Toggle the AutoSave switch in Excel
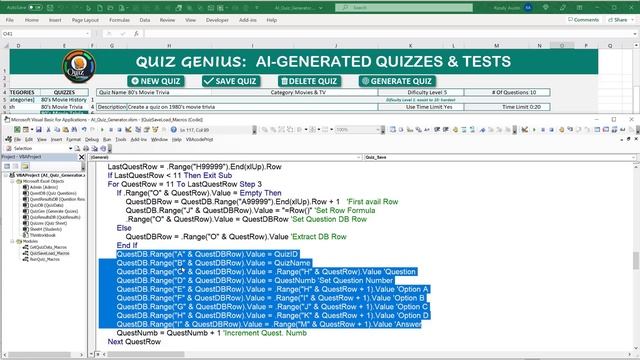Screen dimensions: 640x360 click(x=35, y=7)
